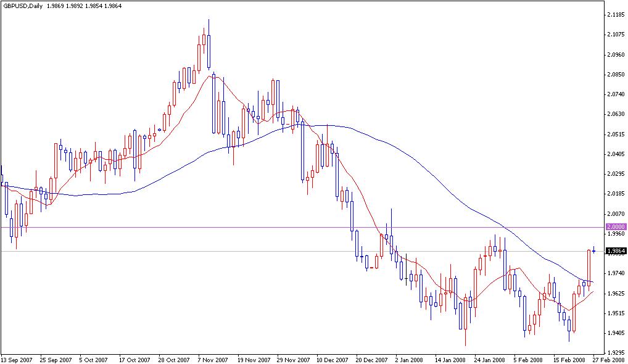Click the 1.9295 price axis value
The height and width of the screenshot is (364, 628).
tap(616, 353)
